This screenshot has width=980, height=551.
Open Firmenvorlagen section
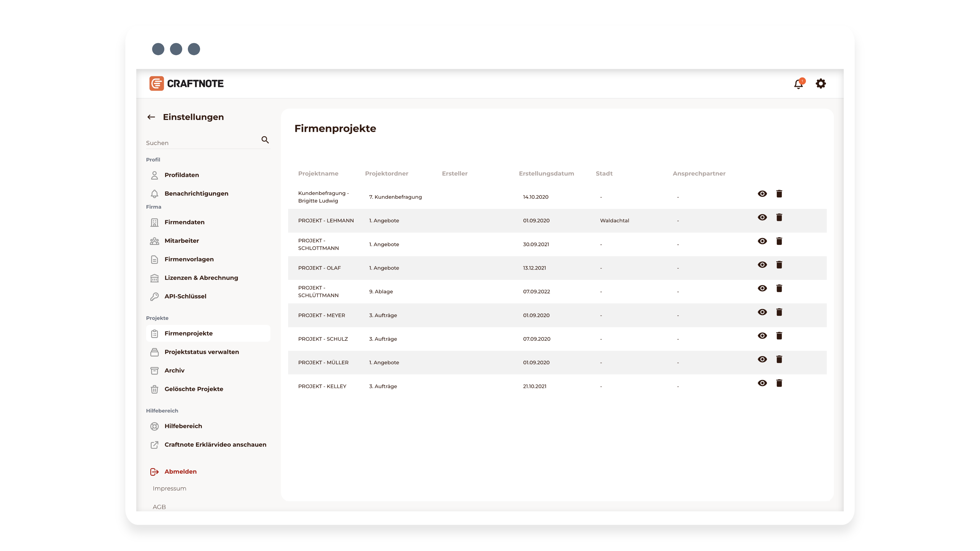pos(208,259)
